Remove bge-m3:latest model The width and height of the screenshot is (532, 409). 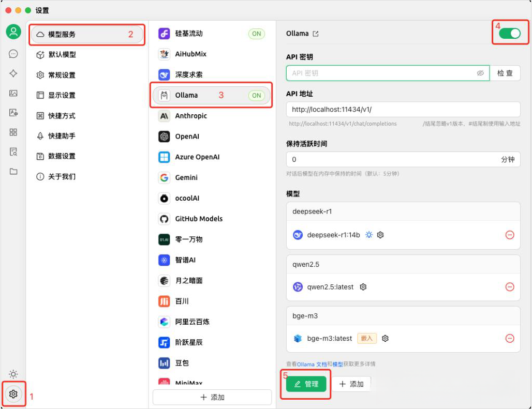pyautogui.click(x=510, y=338)
